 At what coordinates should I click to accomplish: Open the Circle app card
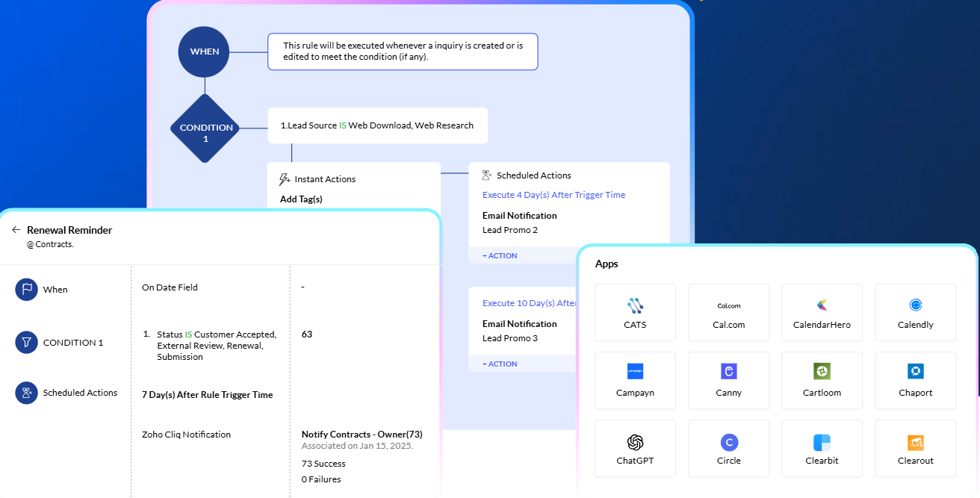(x=728, y=448)
